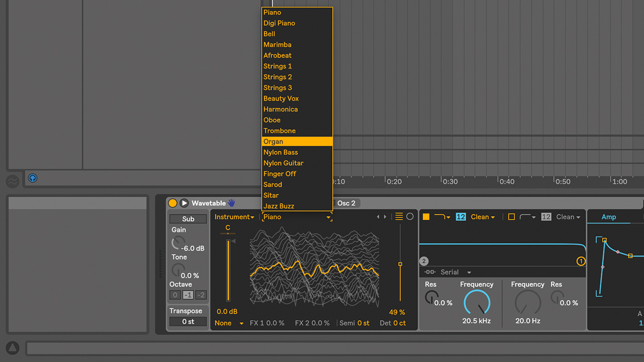Switch to the circular wavetable view icon

pyautogui.click(x=410, y=217)
